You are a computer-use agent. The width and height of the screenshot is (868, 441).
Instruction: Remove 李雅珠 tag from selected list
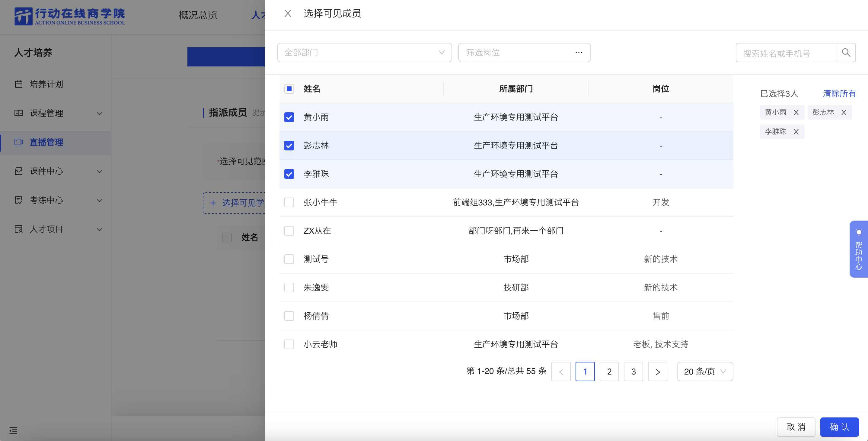point(796,132)
